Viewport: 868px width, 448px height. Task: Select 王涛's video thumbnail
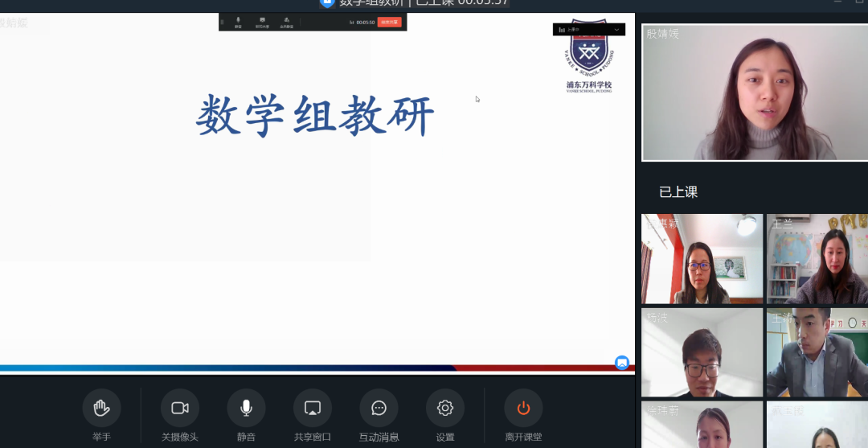tap(817, 353)
